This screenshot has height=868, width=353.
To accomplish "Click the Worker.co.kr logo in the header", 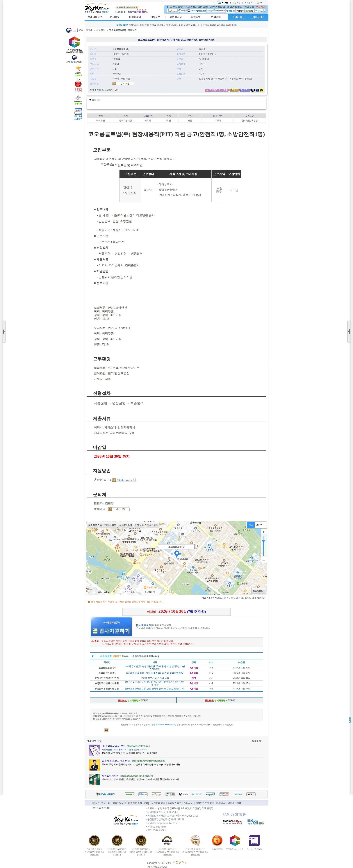I will pos(97,8).
